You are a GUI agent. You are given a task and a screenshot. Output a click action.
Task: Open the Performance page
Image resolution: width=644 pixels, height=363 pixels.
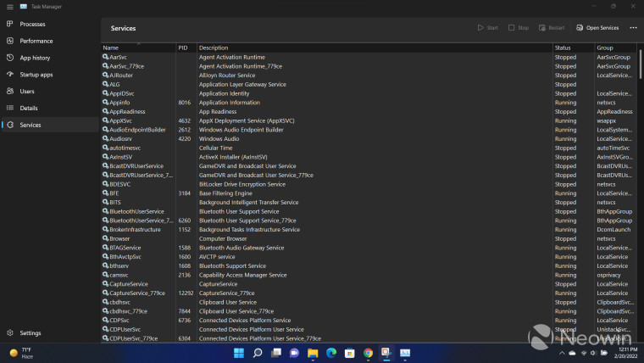tap(36, 41)
